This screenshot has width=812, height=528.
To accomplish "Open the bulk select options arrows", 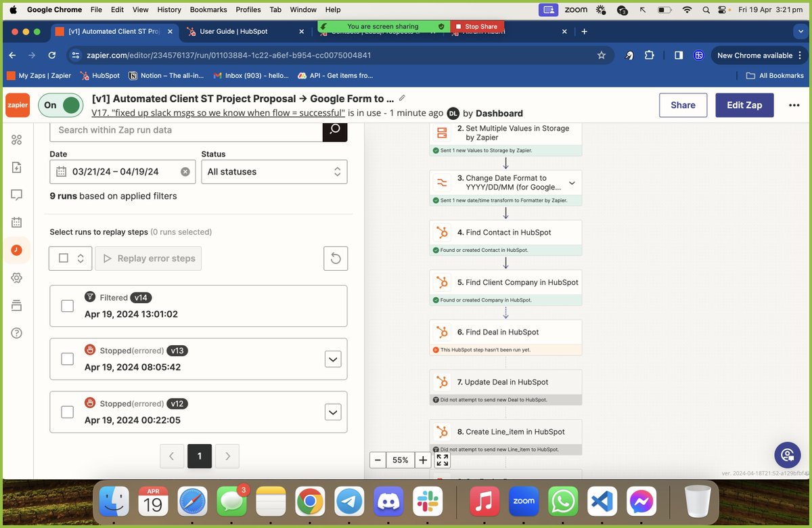I will click(81, 258).
